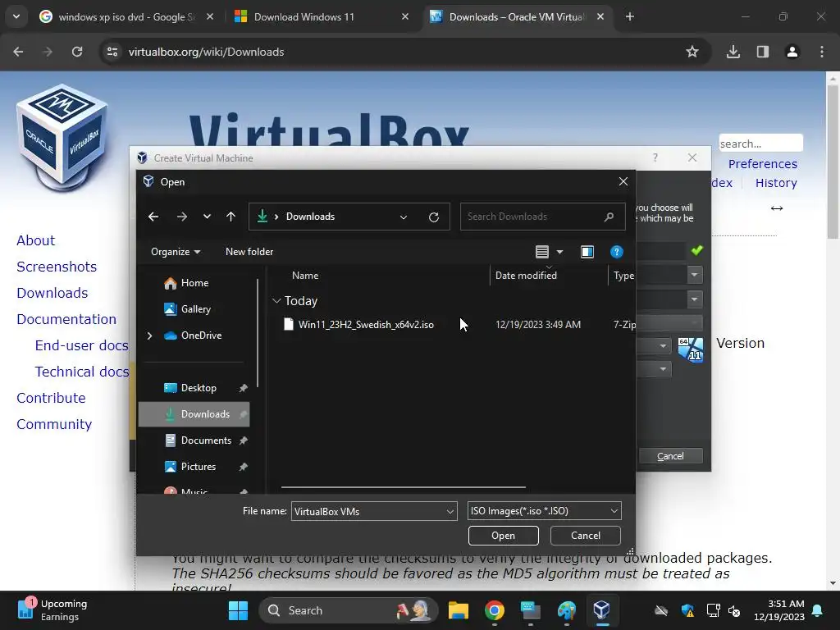Open VirtualBox from the taskbar
The image size is (840, 630).
[601, 610]
